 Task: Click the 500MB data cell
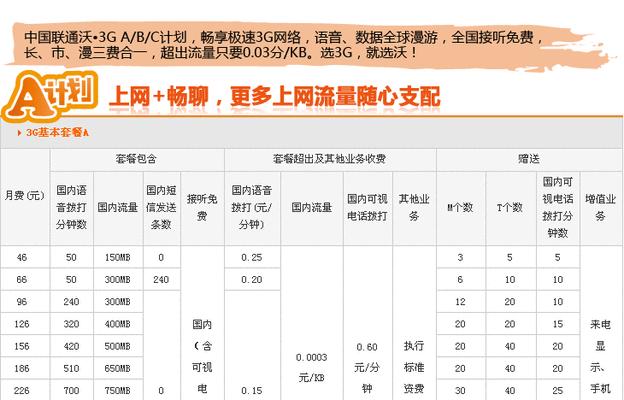pyautogui.click(x=118, y=346)
